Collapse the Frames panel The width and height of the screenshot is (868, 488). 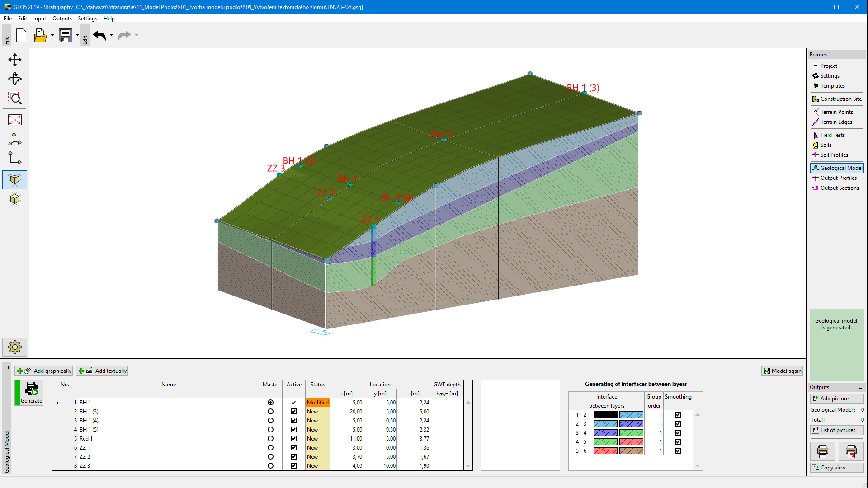860,55
